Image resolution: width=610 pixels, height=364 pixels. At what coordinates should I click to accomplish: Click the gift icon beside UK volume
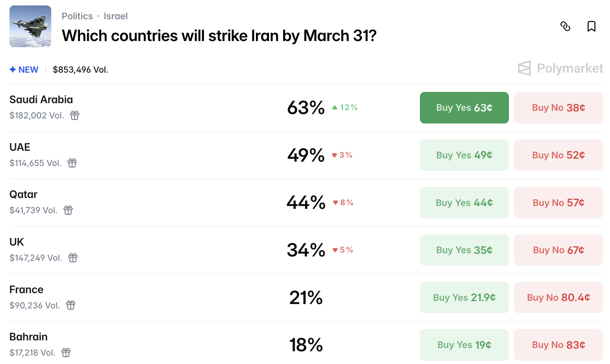73,258
